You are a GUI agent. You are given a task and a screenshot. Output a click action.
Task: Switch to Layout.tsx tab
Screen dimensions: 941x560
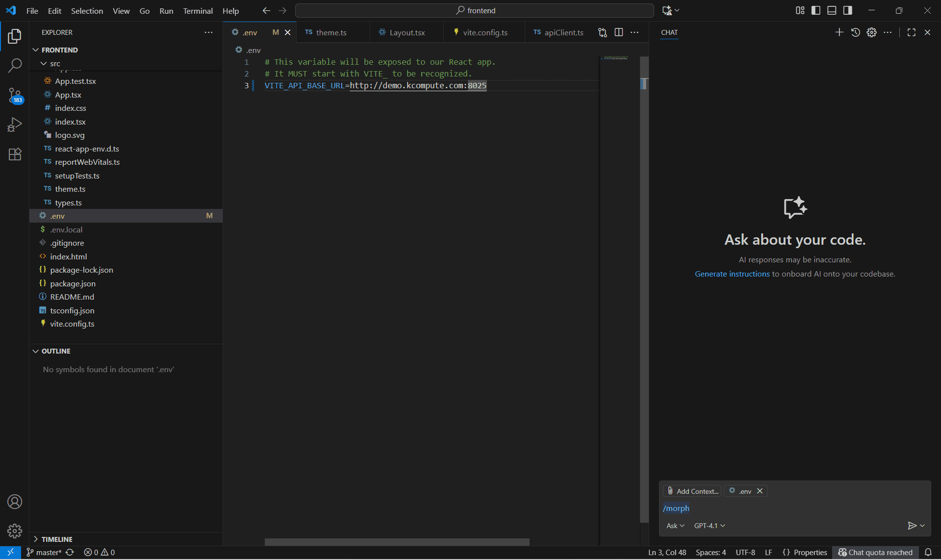pos(407,32)
